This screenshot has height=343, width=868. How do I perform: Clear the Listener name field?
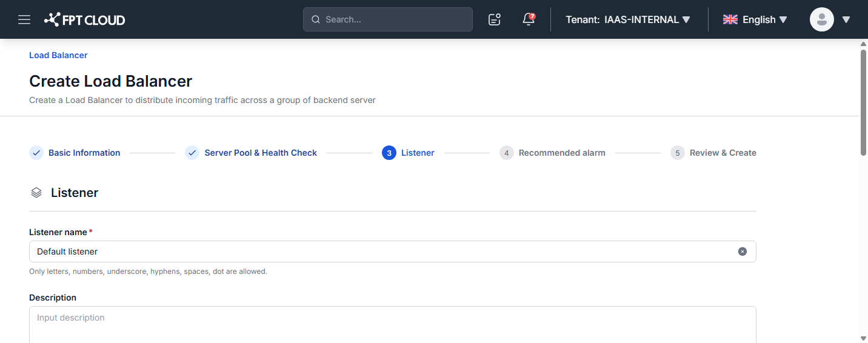[743, 251]
